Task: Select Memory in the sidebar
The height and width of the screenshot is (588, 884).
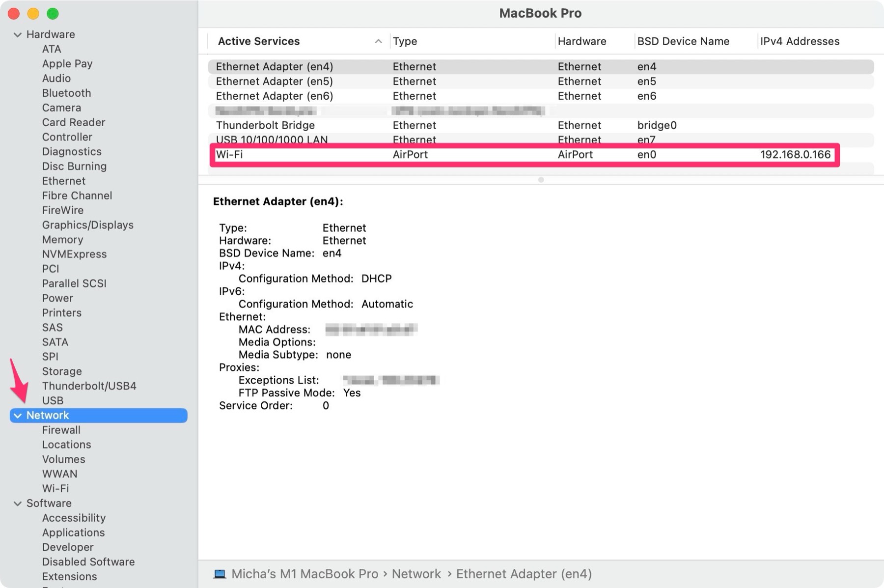Action: 62,240
